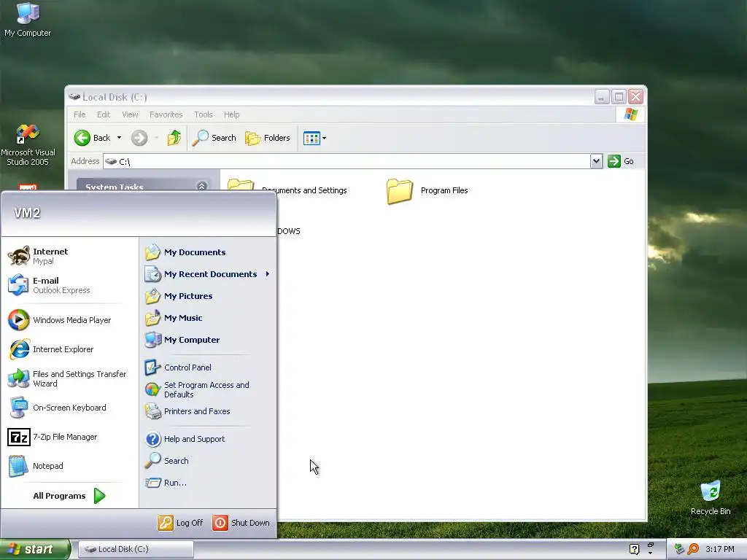
Task: Click the VM2 user name header
Action: (x=27, y=213)
